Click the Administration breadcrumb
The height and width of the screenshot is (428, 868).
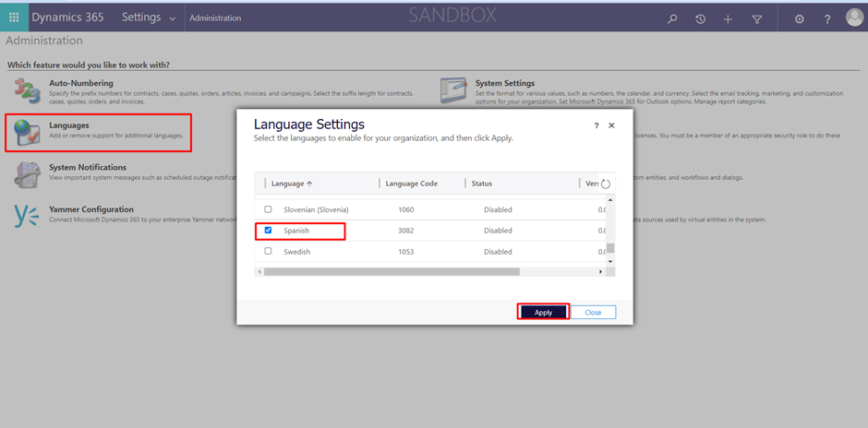(x=215, y=18)
